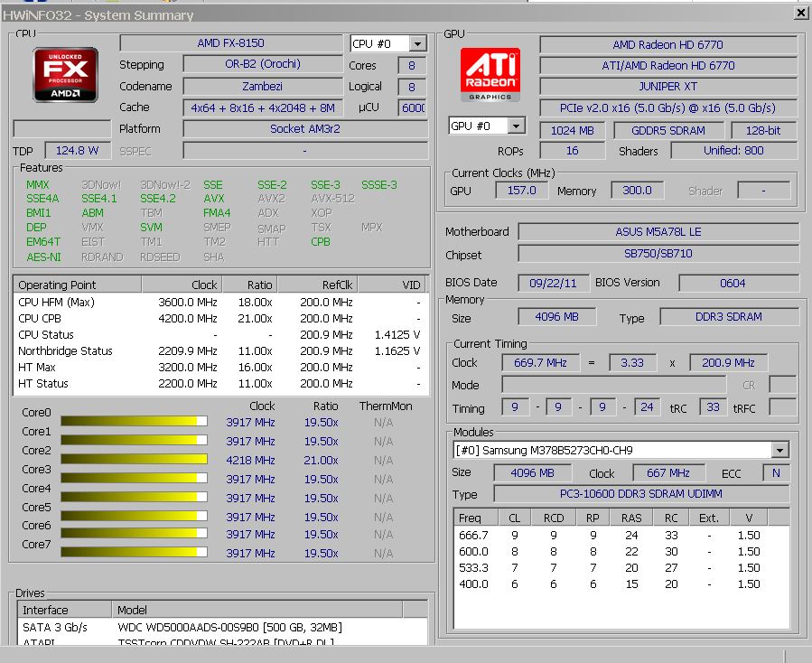
Task: Close the HWiNFO32 System Summary window
Action: [800, 13]
